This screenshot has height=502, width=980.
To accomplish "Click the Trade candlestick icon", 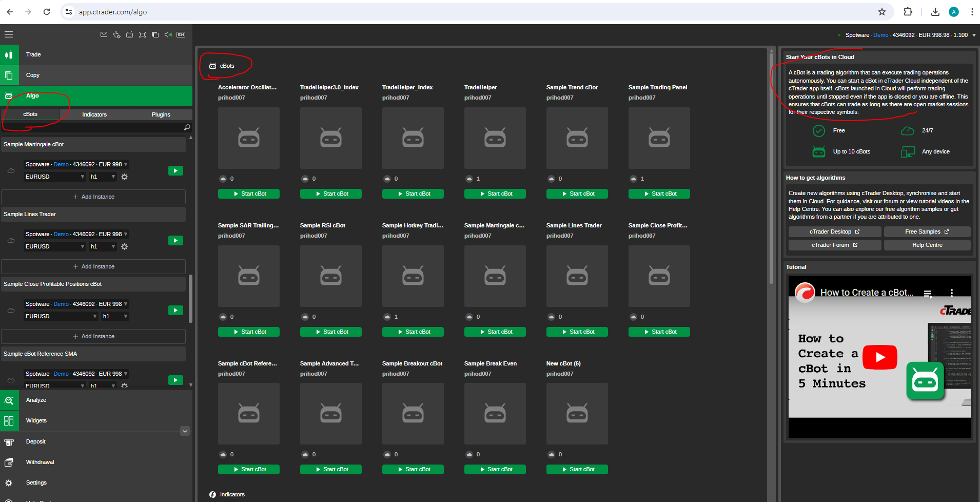I will [9, 54].
